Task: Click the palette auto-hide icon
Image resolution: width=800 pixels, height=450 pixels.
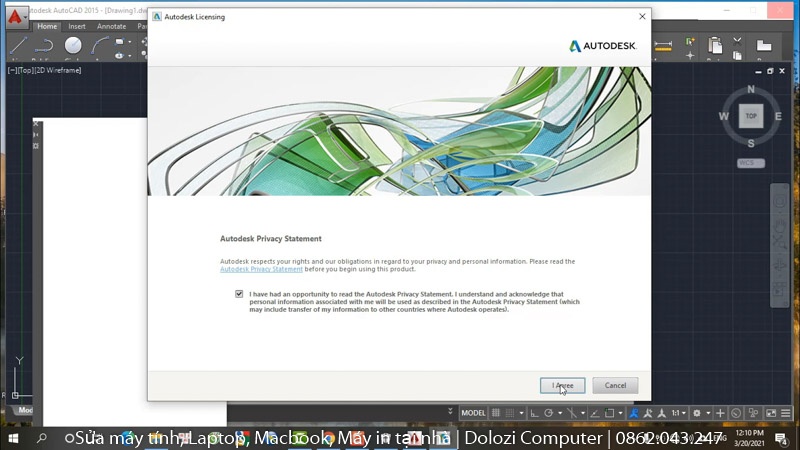Action: (x=36, y=135)
